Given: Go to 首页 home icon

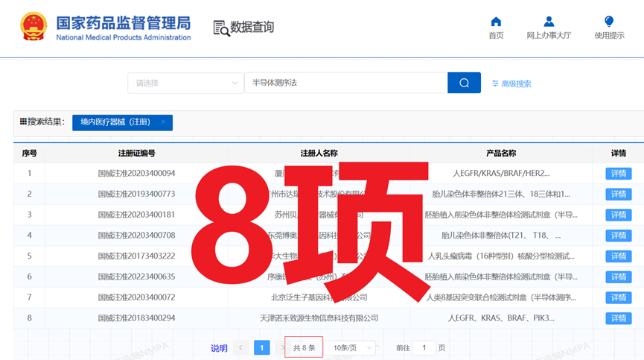Looking at the screenshot, I should 496,22.
